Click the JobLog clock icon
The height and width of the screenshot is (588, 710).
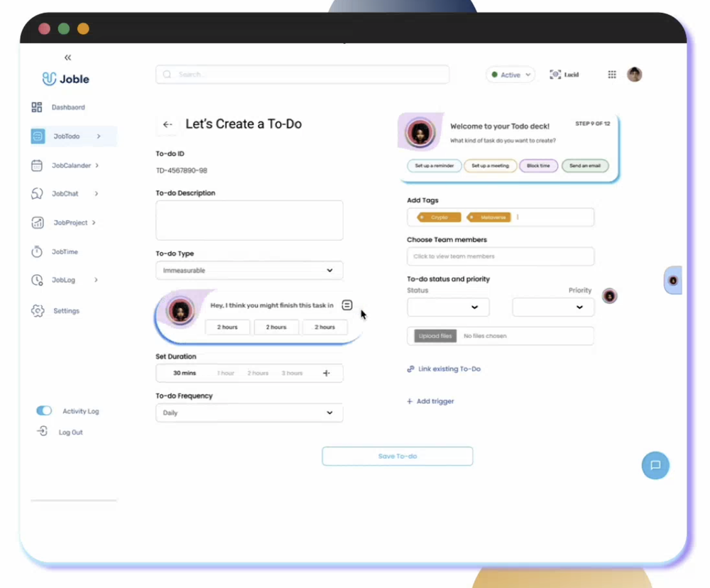click(x=37, y=280)
